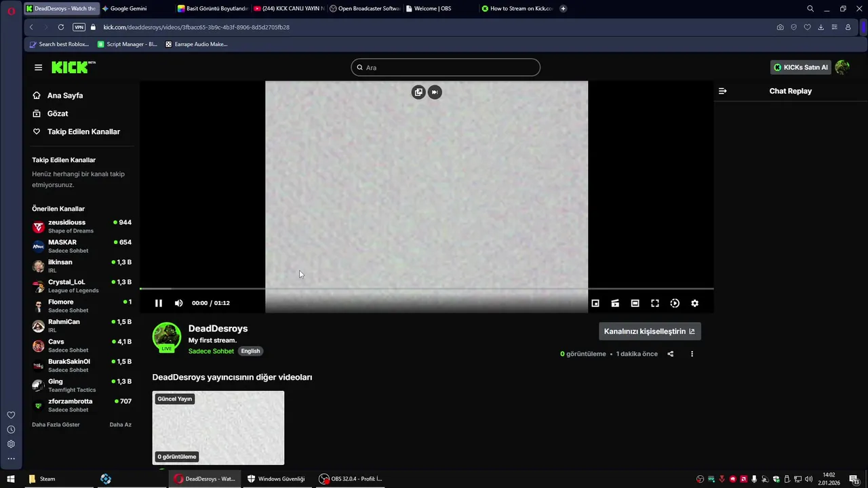Screen dimensions: 868x488
Task: Open MASKAR recommended channel
Action: (82, 246)
